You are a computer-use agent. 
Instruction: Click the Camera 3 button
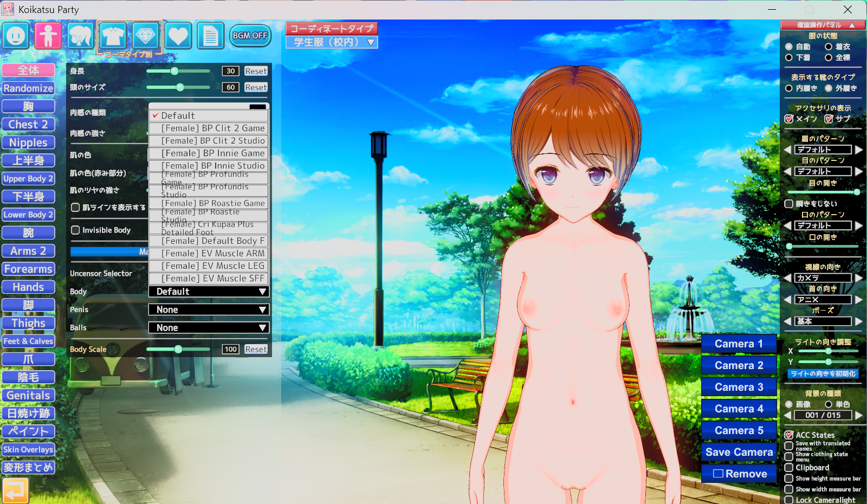click(739, 387)
